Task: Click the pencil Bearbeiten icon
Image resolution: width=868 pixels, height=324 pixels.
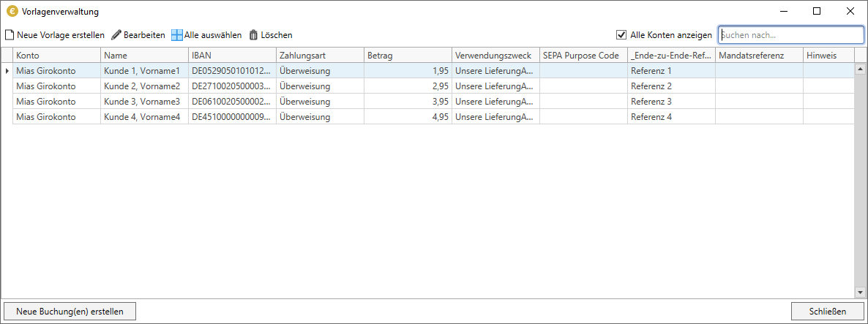Action: [x=116, y=35]
